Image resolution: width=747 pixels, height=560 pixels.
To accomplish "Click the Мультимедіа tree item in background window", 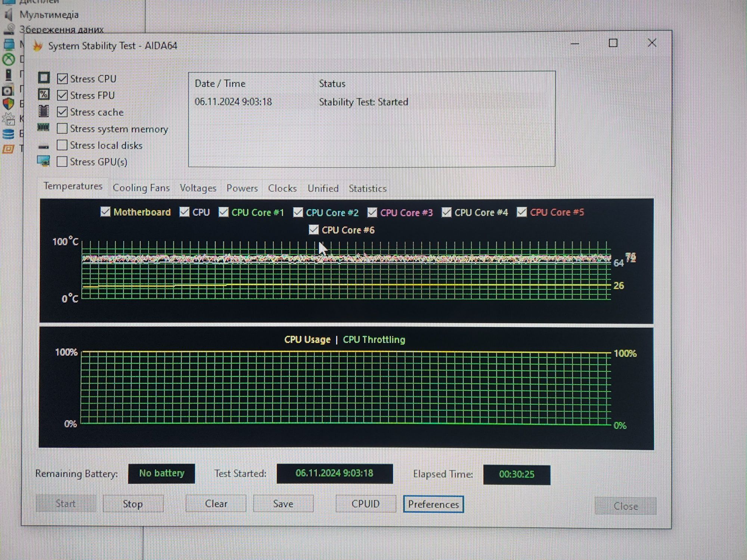I will (49, 15).
